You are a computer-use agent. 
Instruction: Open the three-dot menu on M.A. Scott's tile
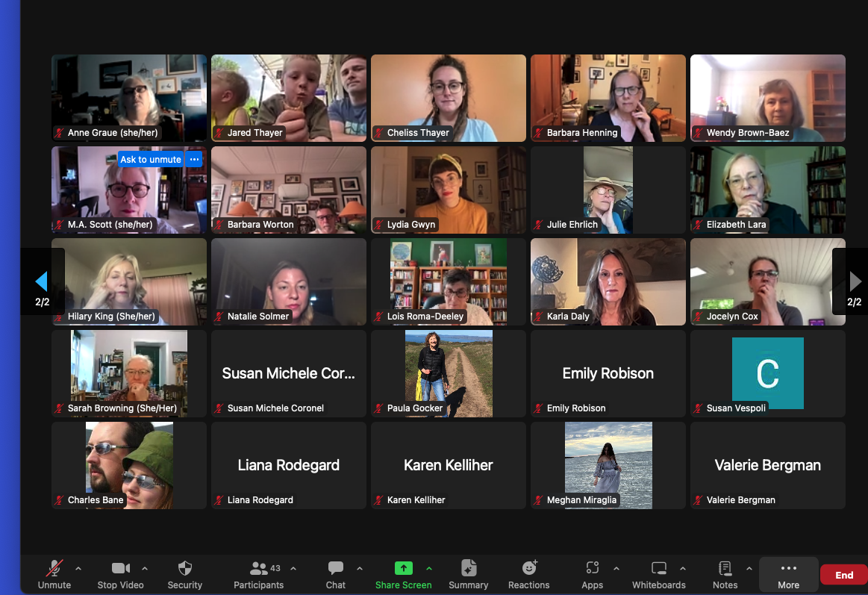pyautogui.click(x=194, y=159)
